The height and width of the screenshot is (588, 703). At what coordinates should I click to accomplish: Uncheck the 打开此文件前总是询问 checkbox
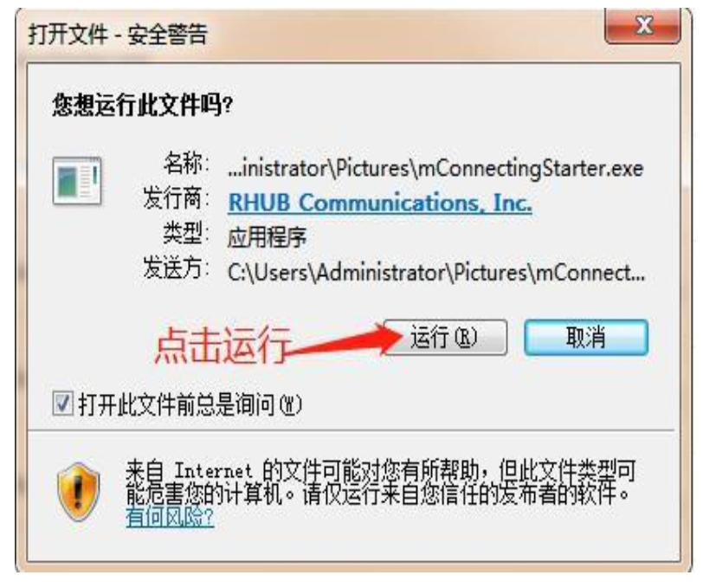click(x=62, y=404)
